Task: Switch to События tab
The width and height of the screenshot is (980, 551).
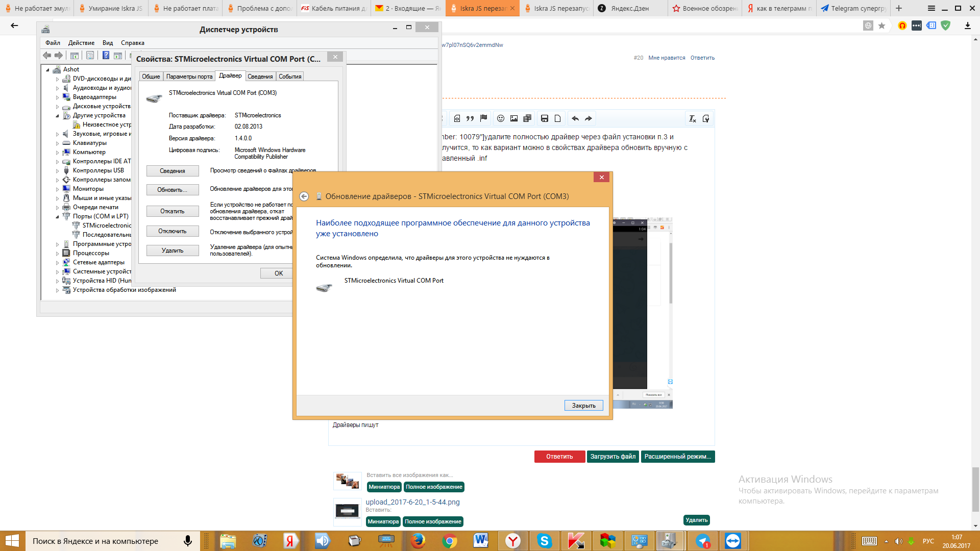Action: (x=290, y=77)
